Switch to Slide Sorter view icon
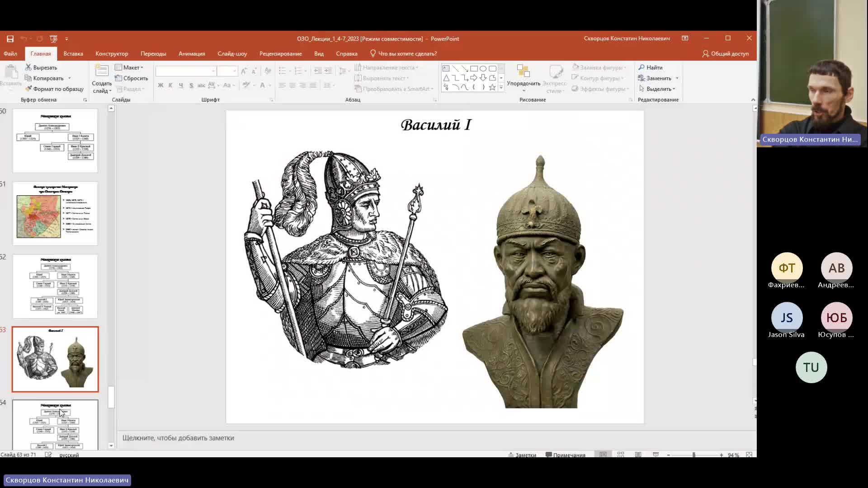Image resolution: width=868 pixels, height=488 pixels. click(x=621, y=455)
